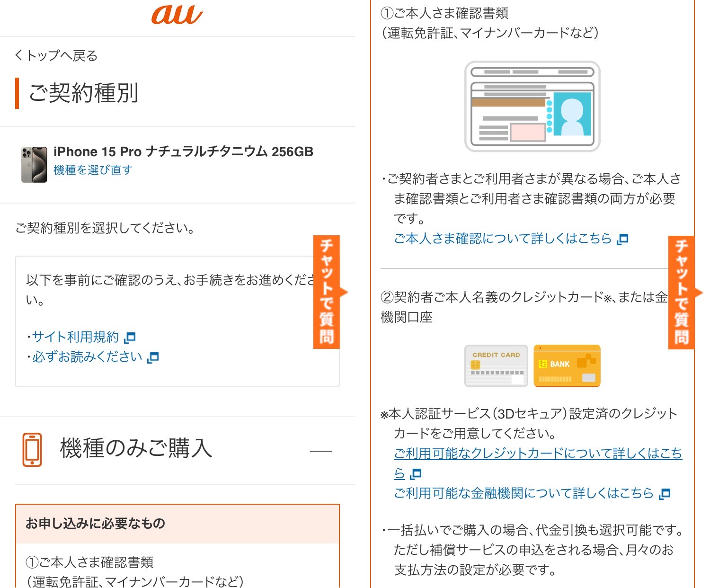Click the iPhone 15 Pro product thumbnail
The image size is (710, 588).
[34, 164]
